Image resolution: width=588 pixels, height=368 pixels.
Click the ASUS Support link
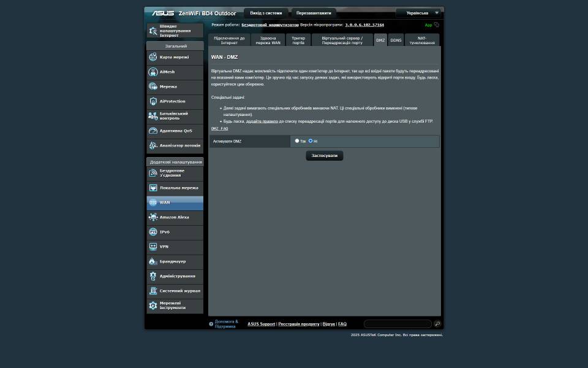[261, 324]
